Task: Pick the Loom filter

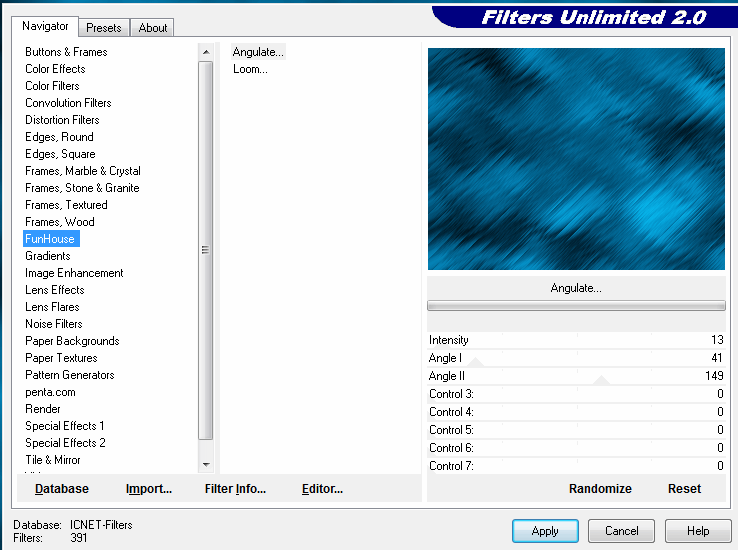Action: click(250, 69)
